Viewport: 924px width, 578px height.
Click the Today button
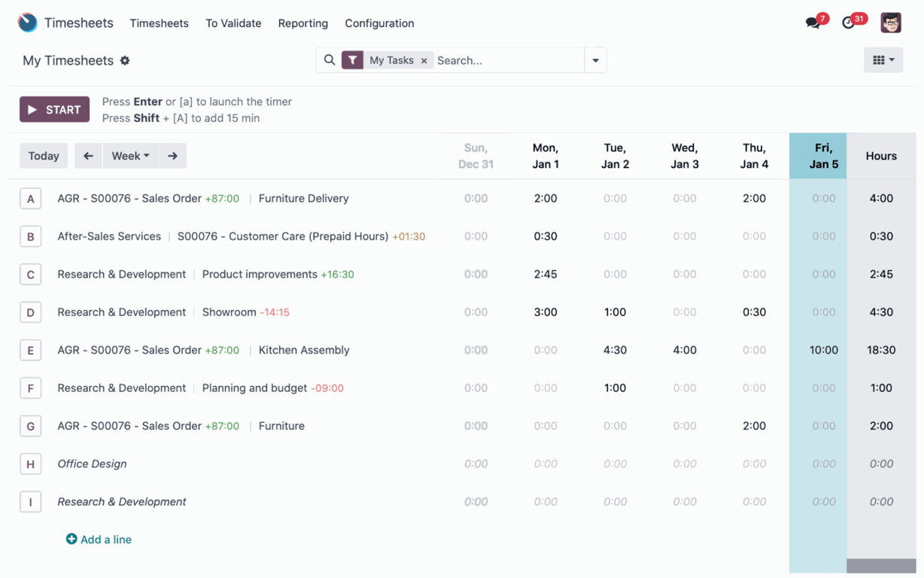44,156
